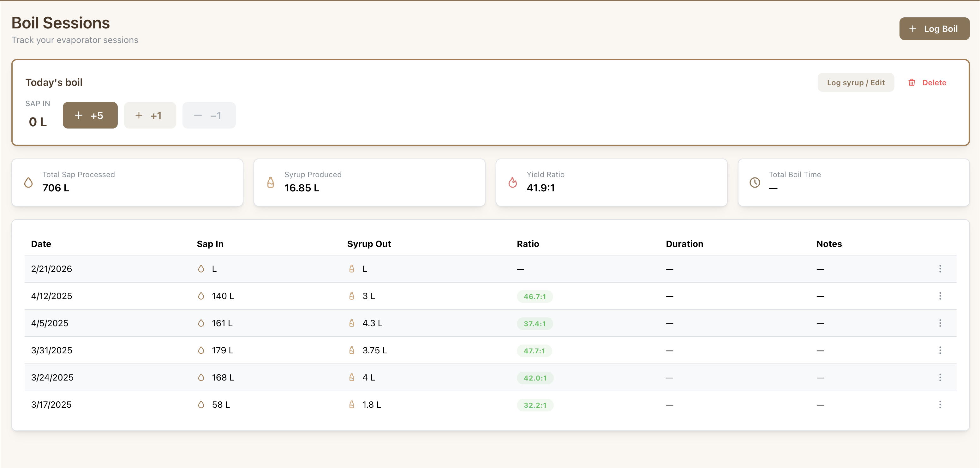980x468 pixels.
Task: Add 1 liter with the +1 button
Action: click(150, 115)
